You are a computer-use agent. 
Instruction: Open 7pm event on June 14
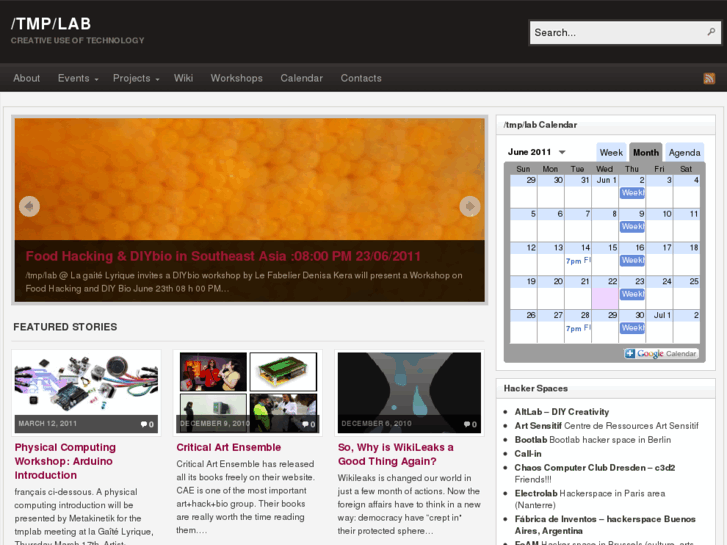[578, 261]
